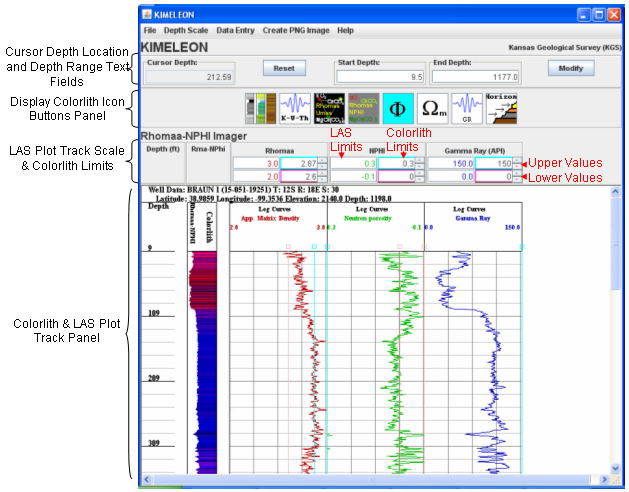Select the K-U-Th spectral gamma icon
Image resolution: width=629 pixels, height=492 pixels.
[295, 108]
